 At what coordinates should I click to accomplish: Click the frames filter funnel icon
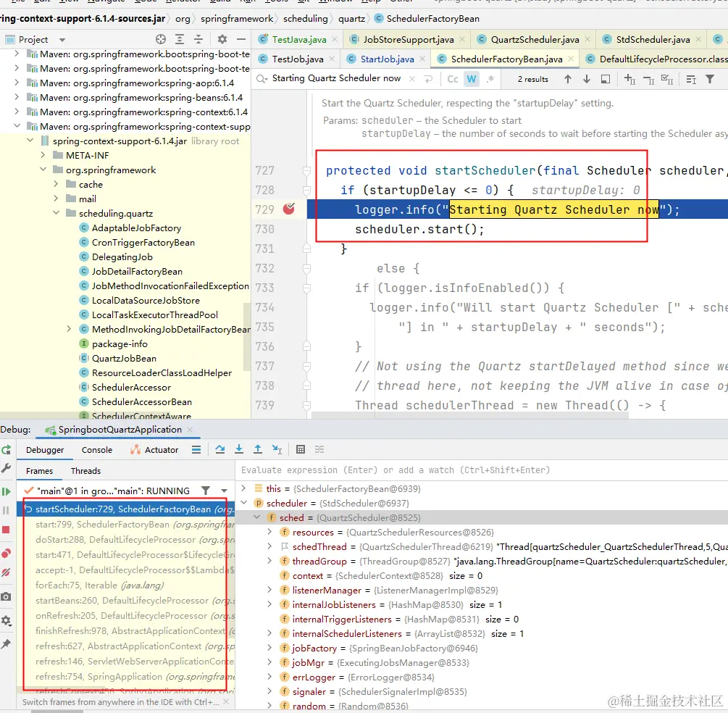206,491
